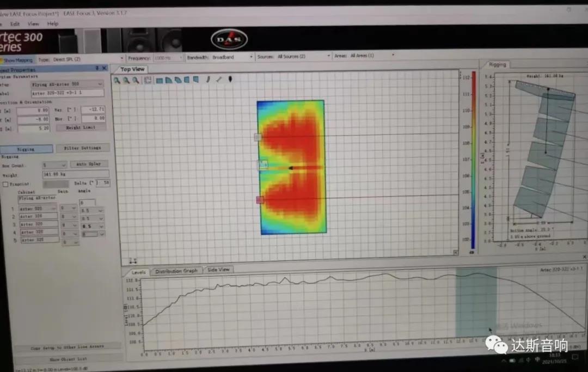588x372 pixels.
Task: Click the Z height input field
Action: 33,128
